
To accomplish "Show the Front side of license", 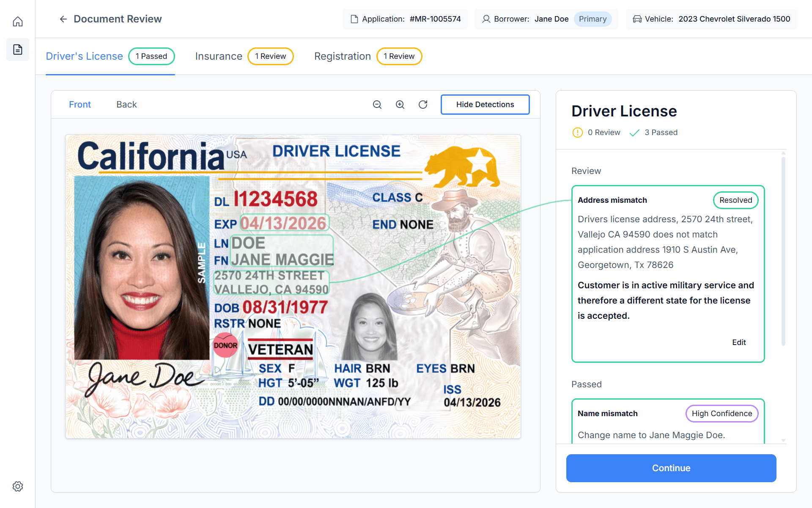I will pos(80,105).
